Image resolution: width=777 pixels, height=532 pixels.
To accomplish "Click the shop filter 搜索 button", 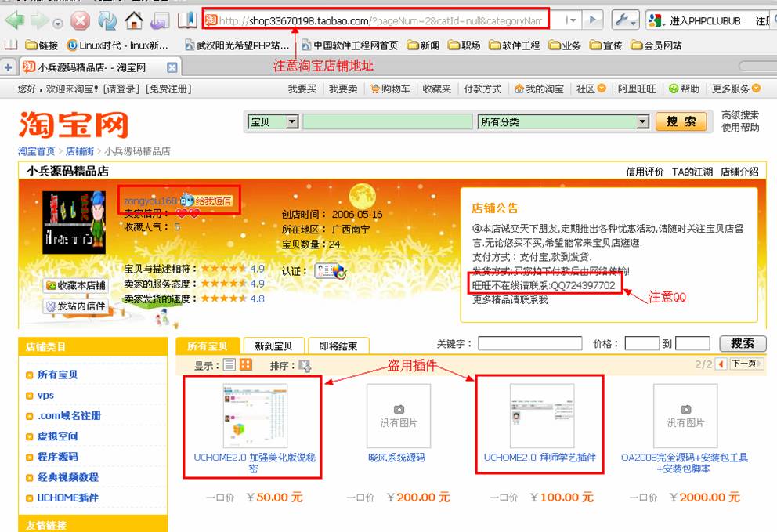I will point(743,343).
